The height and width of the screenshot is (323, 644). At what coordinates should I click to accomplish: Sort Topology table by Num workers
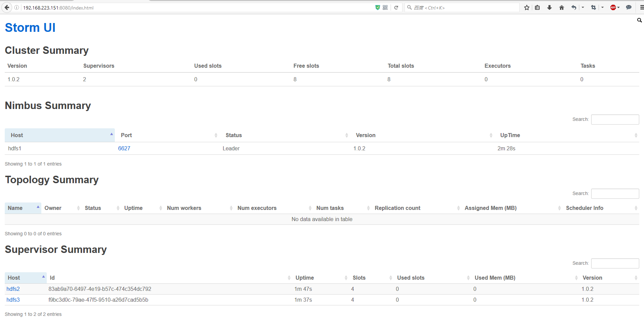point(199,208)
